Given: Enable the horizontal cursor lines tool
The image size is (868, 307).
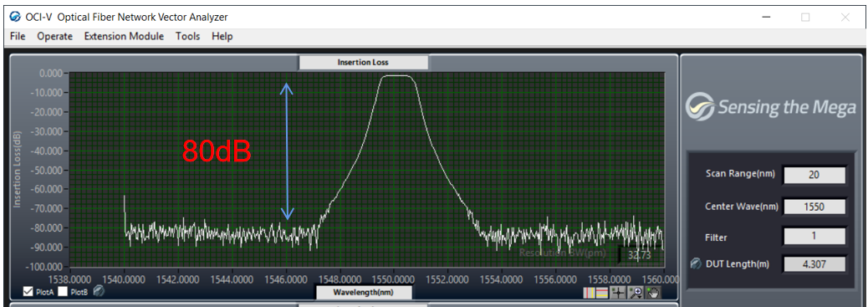Looking at the screenshot, I should [x=602, y=293].
